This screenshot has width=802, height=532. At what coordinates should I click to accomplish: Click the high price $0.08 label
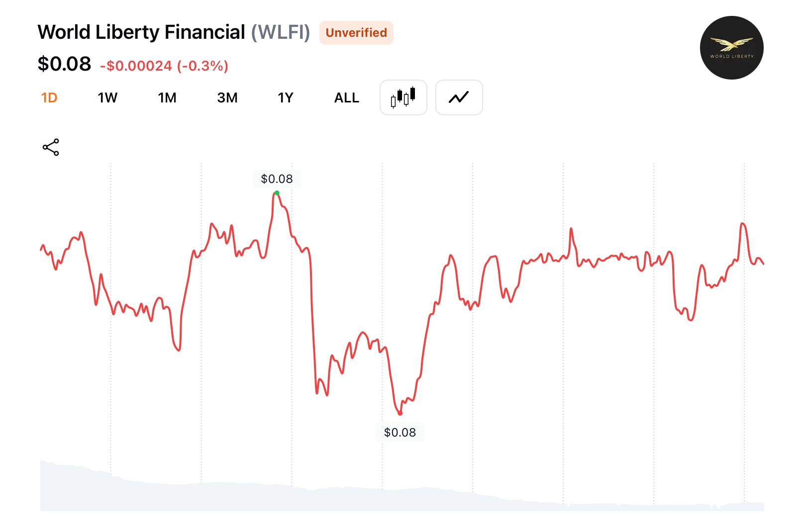click(277, 179)
